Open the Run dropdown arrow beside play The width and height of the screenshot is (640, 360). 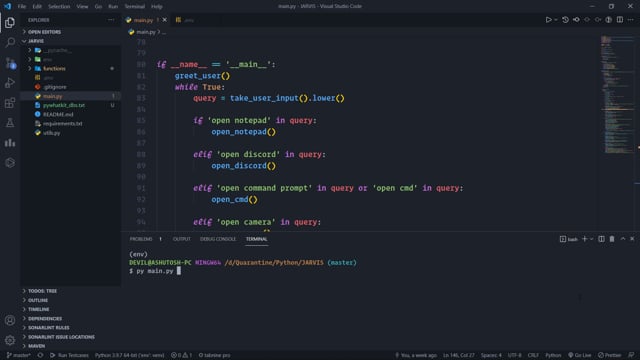[x=556, y=20]
